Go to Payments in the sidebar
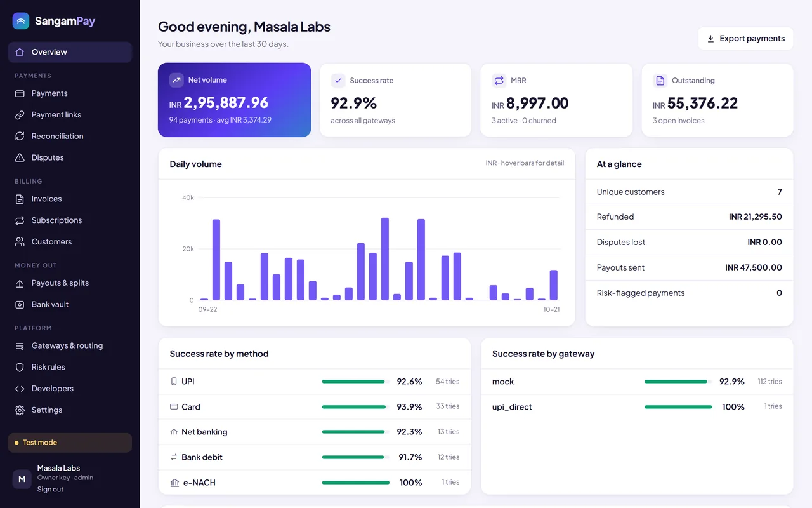The width and height of the screenshot is (812, 508). (70, 93)
